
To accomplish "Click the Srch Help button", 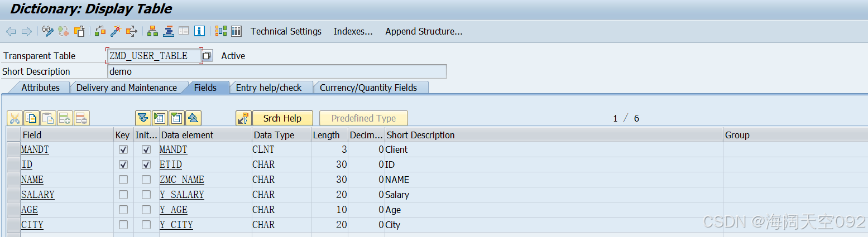I will click(x=282, y=118).
